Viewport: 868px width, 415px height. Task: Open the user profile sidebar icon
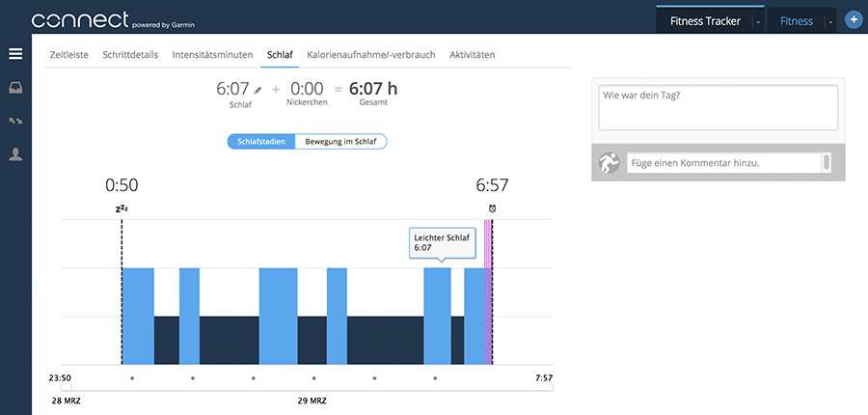coord(15,154)
